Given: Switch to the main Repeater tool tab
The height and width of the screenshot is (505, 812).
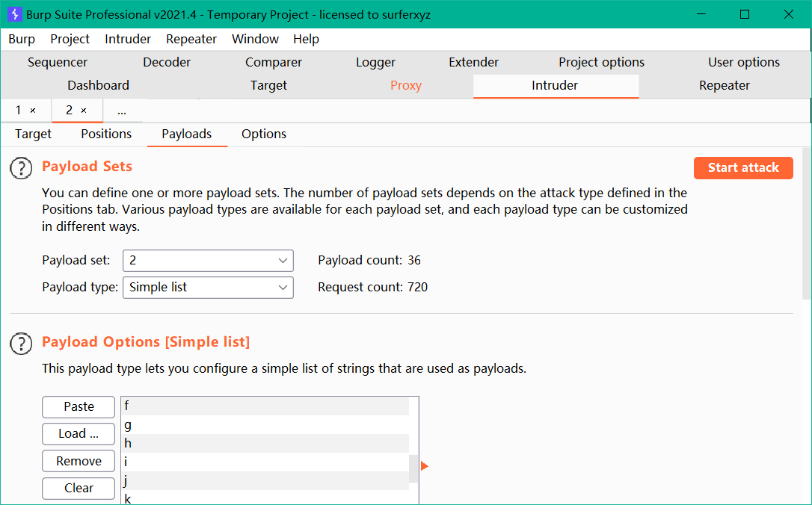Looking at the screenshot, I should pos(724,85).
